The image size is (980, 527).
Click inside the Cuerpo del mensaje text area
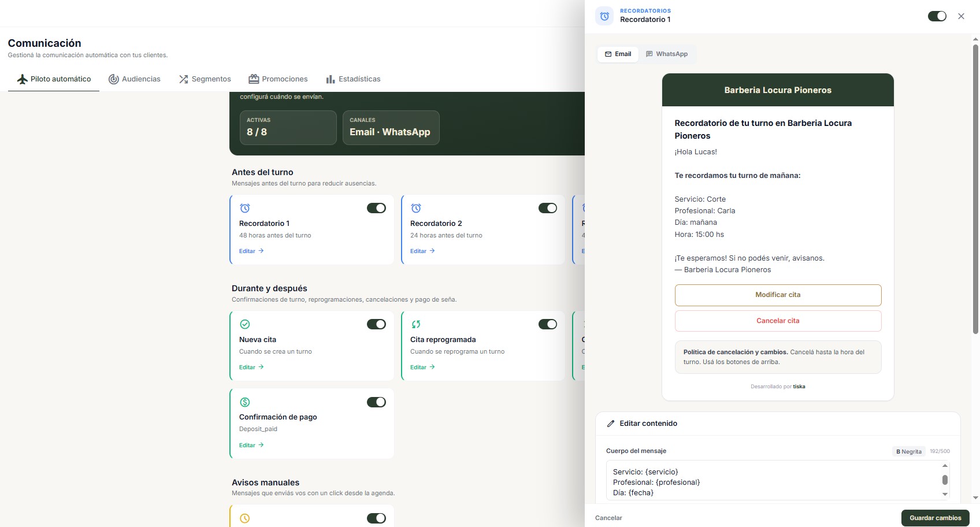tap(773, 481)
